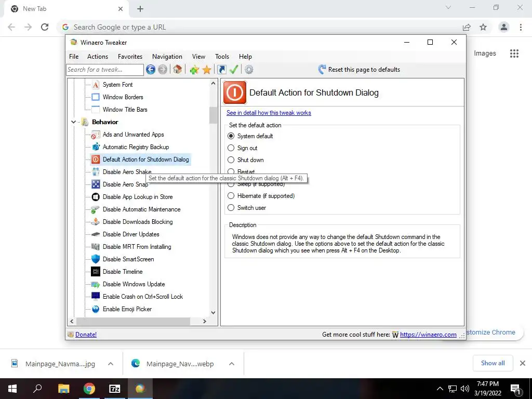Click the create shortcut arrow toolbar icon

click(222, 70)
